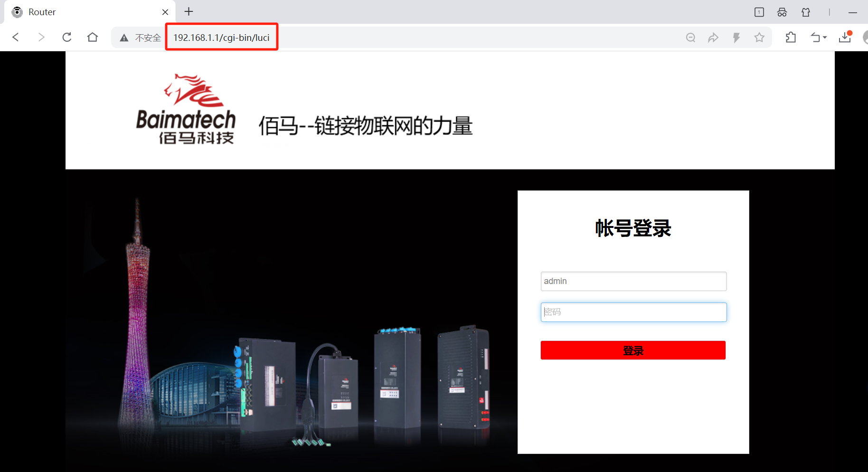Click the T-shirt theme skin icon
868x472 pixels.
click(806, 12)
